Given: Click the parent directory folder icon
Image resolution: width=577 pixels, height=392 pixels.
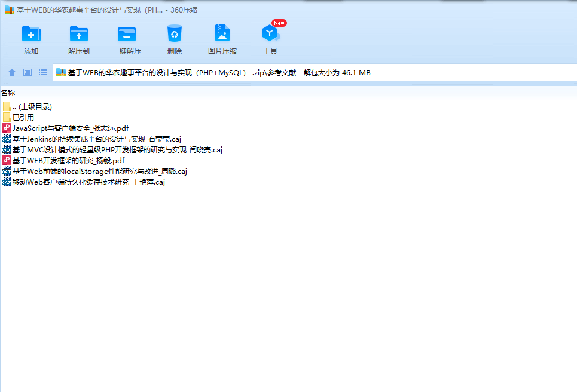Looking at the screenshot, I should (7, 106).
